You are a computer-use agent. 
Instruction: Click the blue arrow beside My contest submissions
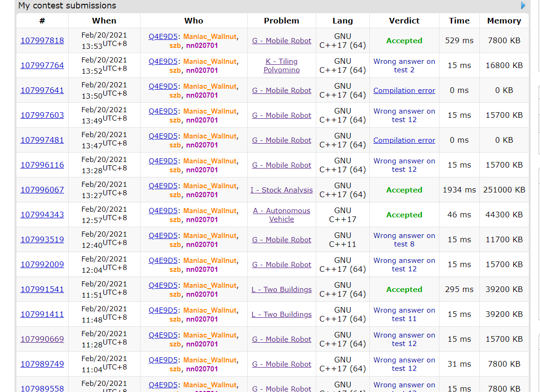coord(523,6)
